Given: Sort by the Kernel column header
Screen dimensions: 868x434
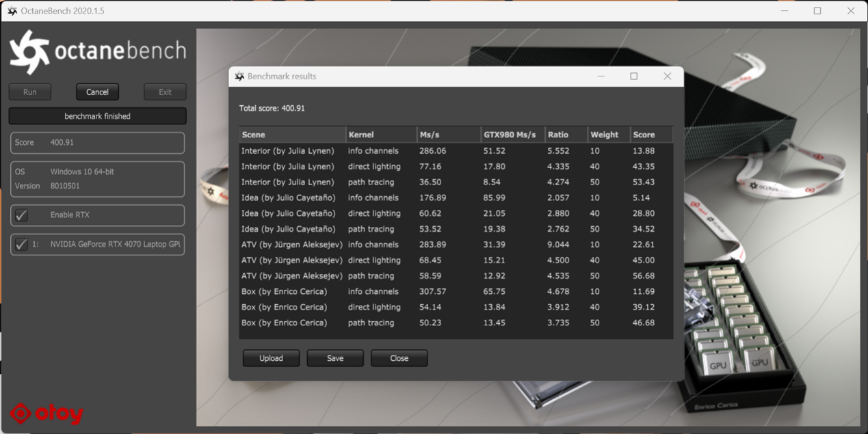Looking at the screenshot, I should [382, 135].
